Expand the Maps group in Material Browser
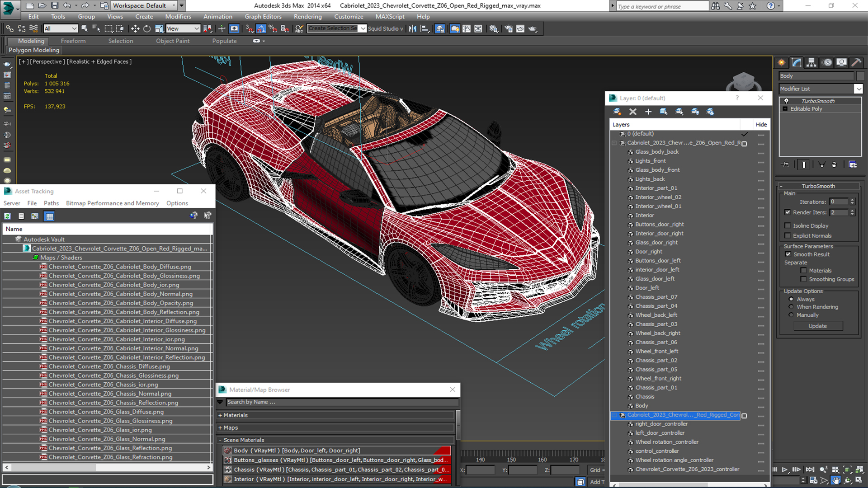This screenshot has height=488, width=868. click(220, 427)
